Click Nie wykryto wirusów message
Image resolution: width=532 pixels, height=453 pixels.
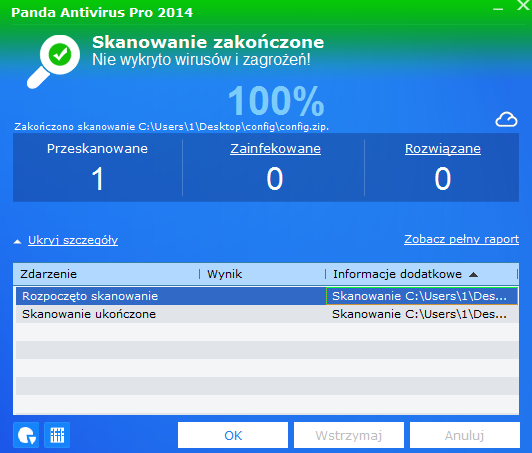tap(201, 60)
